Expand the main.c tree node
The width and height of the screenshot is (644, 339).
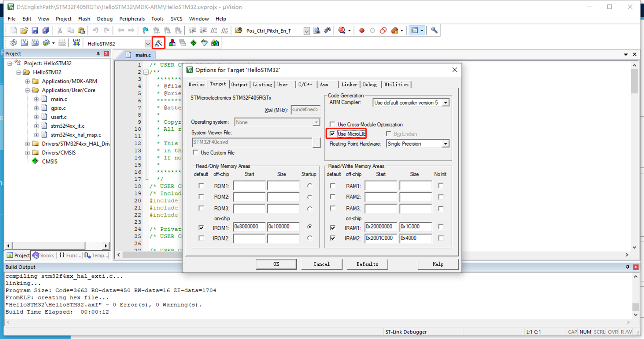(x=36, y=99)
